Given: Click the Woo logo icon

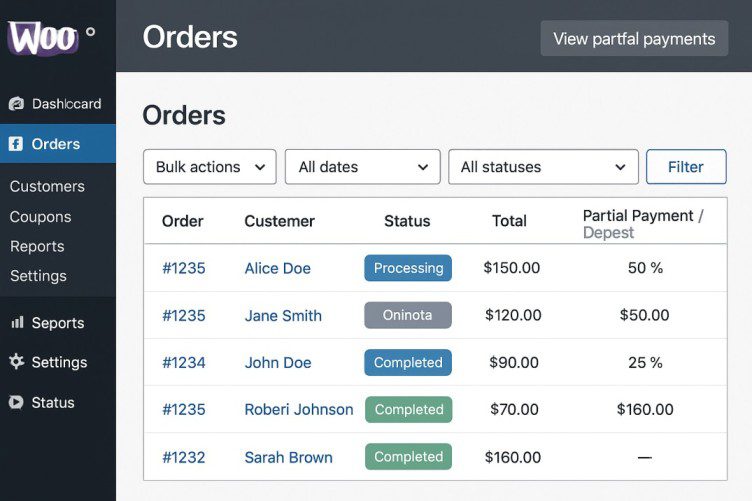Looking at the screenshot, I should 43,38.
